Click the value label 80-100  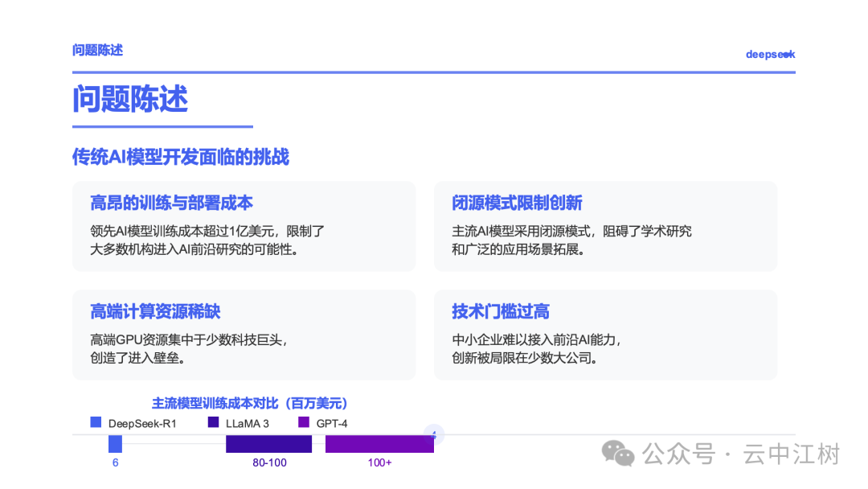(269, 462)
